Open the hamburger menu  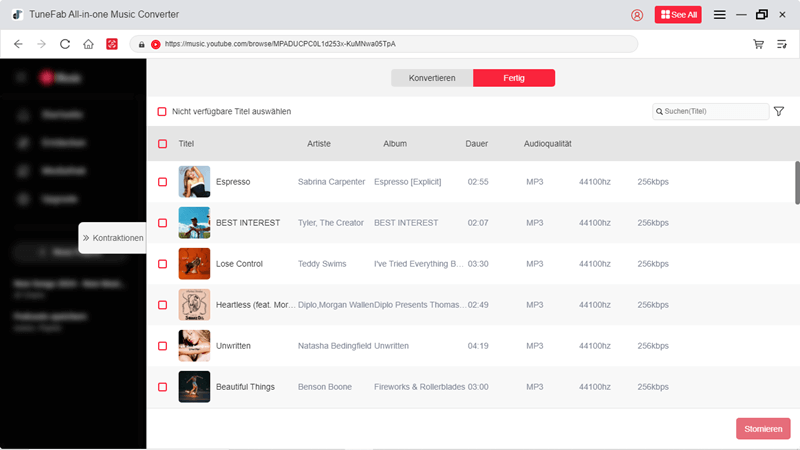[x=719, y=15]
